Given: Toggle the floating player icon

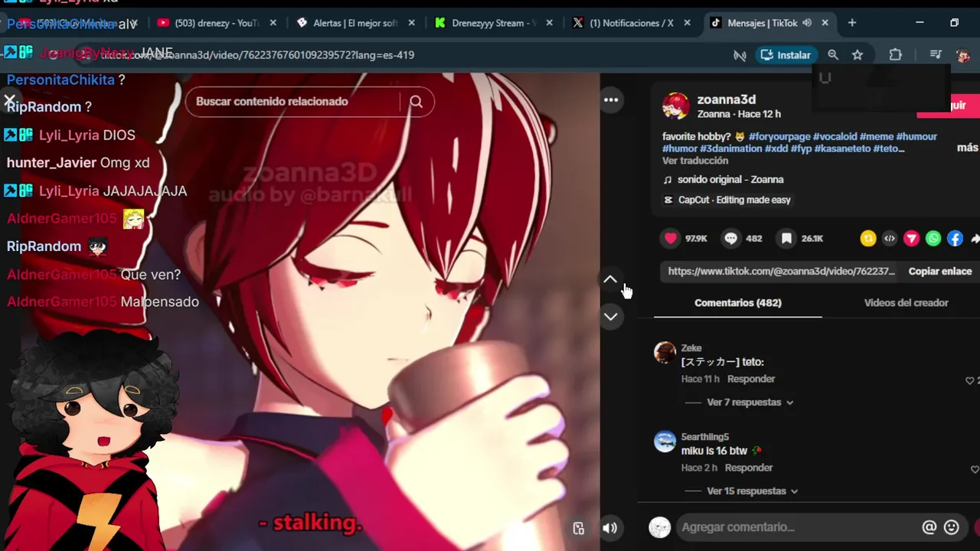Looking at the screenshot, I should [x=579, y=528].
